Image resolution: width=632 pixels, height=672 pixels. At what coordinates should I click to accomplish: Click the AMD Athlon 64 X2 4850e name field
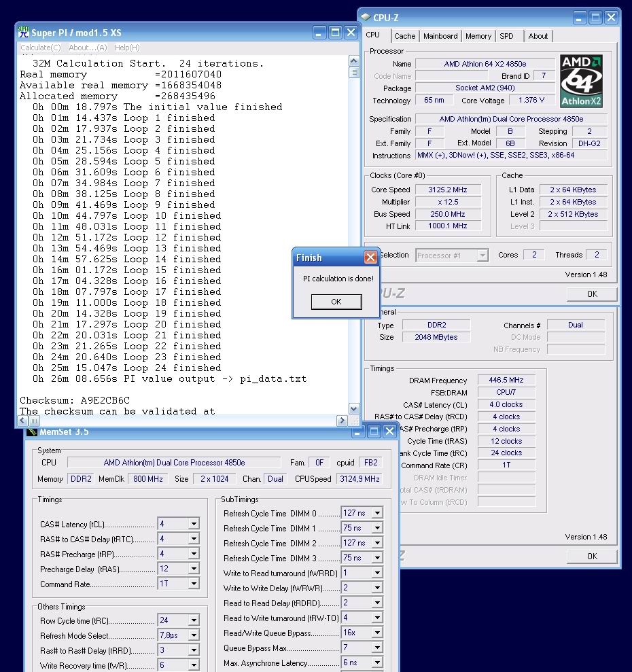coord(485,64)
